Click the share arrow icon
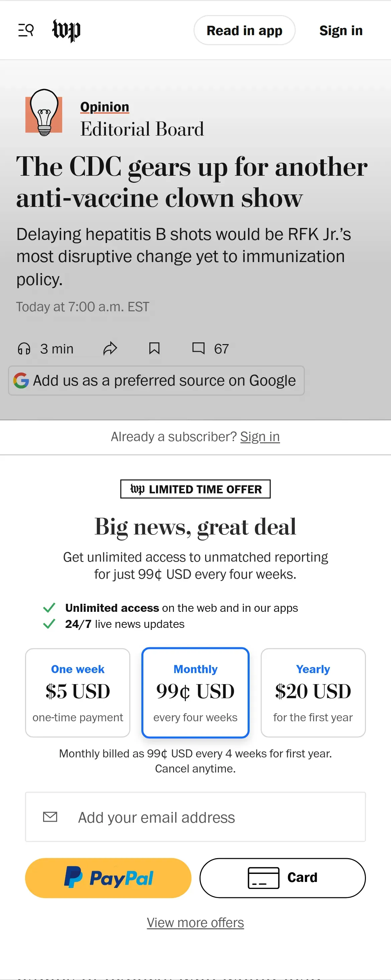Image resolution: width=391 pixels, height=980 pixels. click(110, 348)
